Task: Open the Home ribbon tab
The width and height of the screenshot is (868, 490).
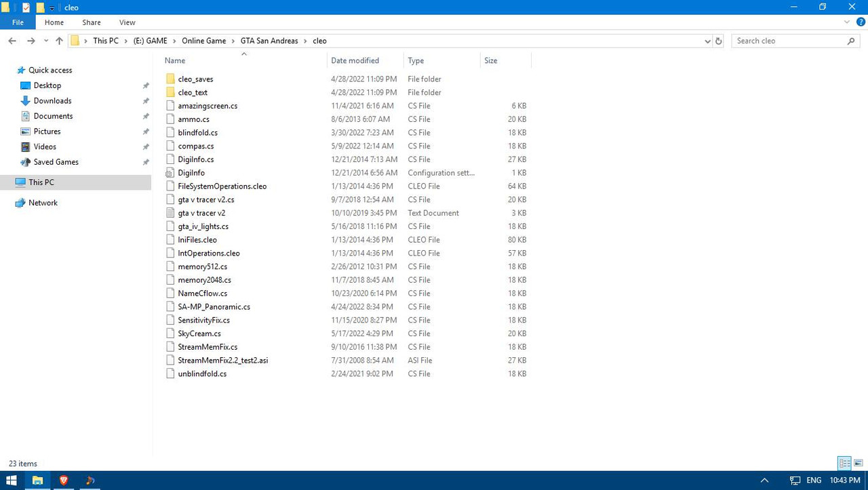Action: (x=54, y=22)
